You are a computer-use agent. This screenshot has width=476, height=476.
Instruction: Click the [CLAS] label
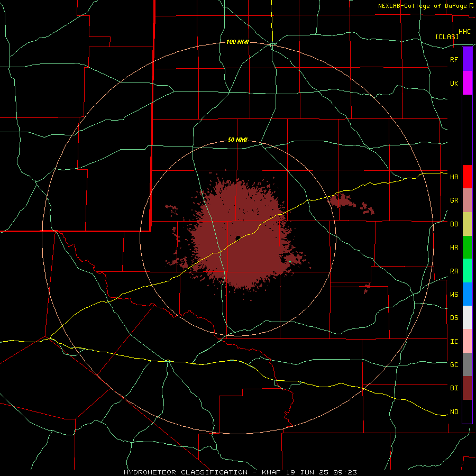447,36
